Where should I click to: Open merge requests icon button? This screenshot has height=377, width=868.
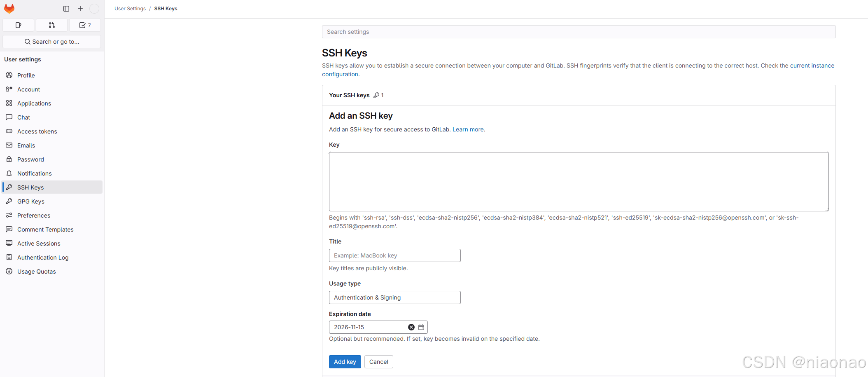(x=51, y=25)
